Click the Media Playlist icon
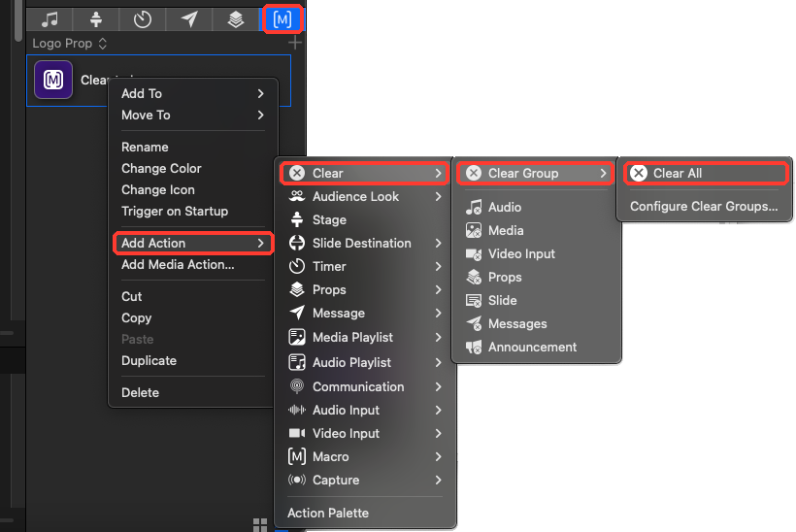 tap(297, 337)
